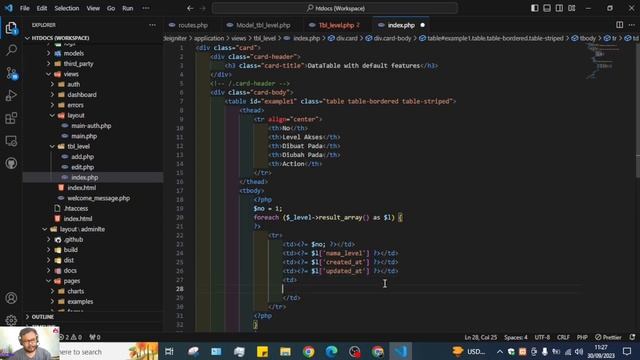Open the Edit menu
The image size is (640, 360).
coord(42,8)
